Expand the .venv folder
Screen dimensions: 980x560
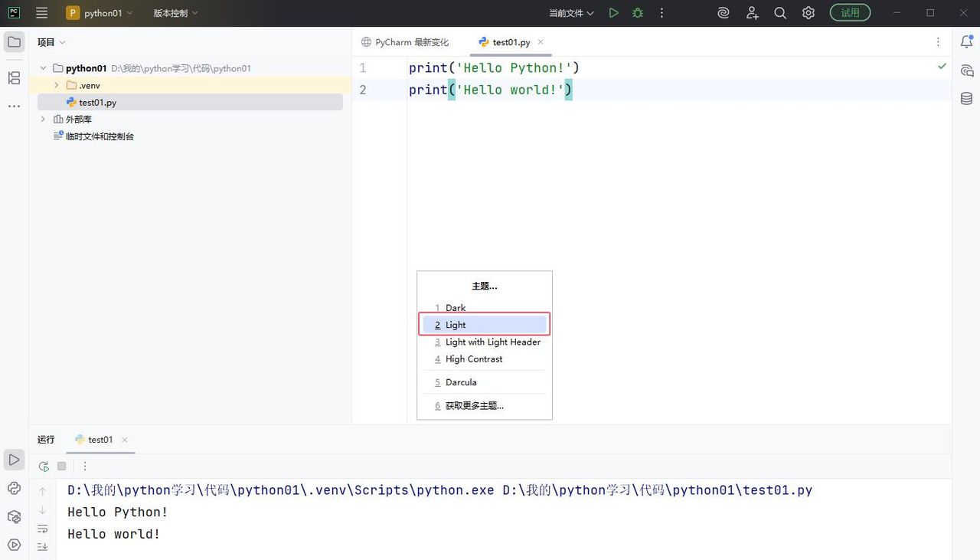[57, 85]
